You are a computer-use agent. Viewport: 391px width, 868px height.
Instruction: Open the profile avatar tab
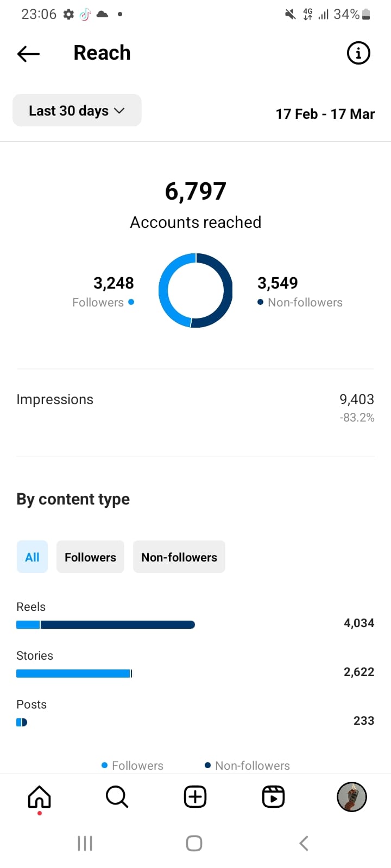[x=351, y=797]
